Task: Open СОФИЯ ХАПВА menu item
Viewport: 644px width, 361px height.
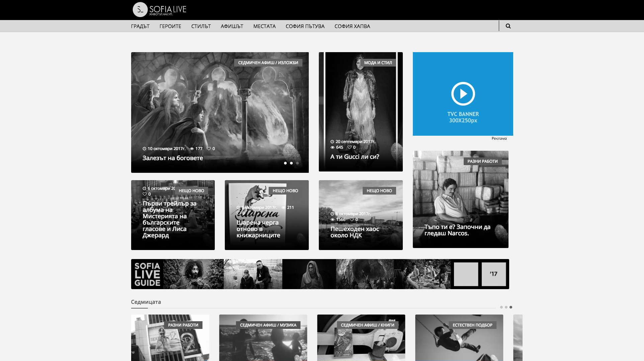Action: coord(352,26)
